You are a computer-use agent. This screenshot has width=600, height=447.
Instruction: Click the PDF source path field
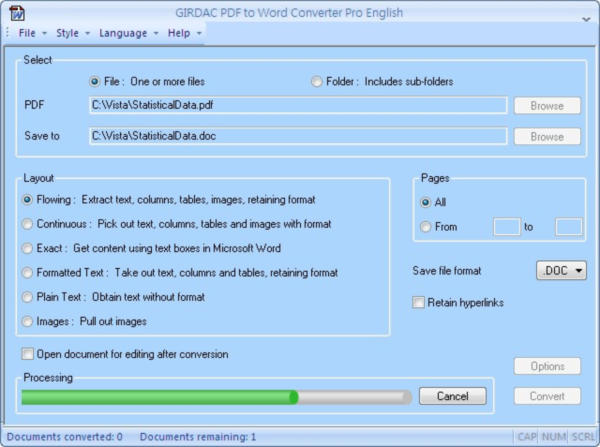coord(297,105)
